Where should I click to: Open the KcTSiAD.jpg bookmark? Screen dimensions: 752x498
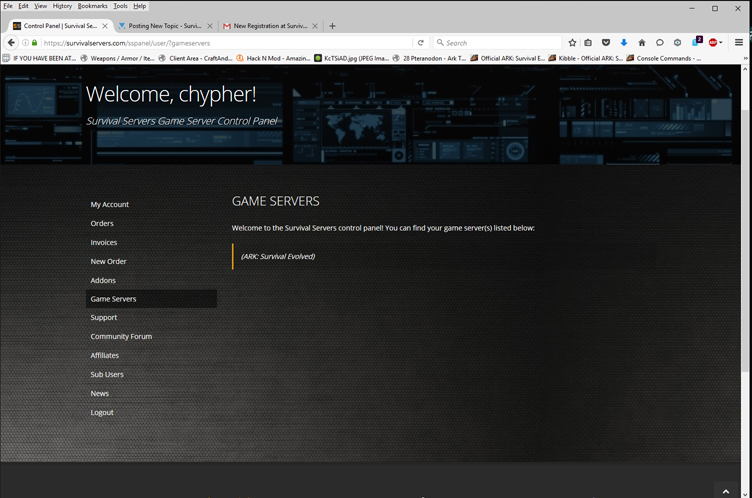[351, 58]
